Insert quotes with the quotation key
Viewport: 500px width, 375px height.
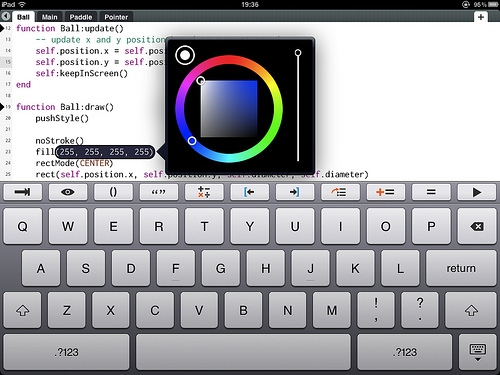pos(159,192)
